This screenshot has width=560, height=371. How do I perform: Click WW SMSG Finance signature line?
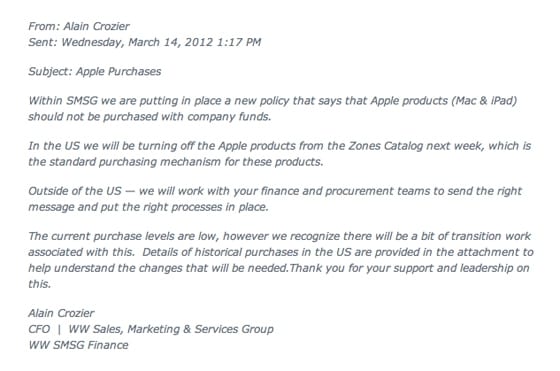pyautogui.click(x=79, y=346)
